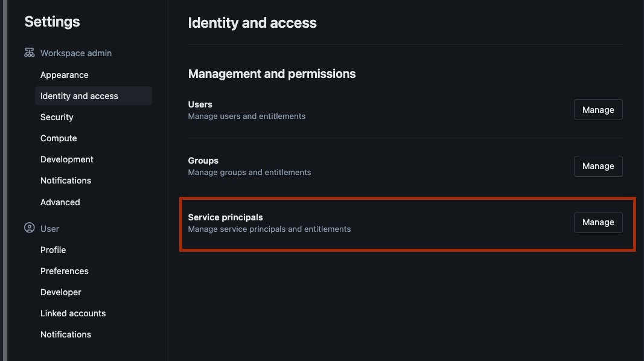The height and width of the screenshot is (361, 644).
Task: Click the Settings heading
Action: (52, 21)
